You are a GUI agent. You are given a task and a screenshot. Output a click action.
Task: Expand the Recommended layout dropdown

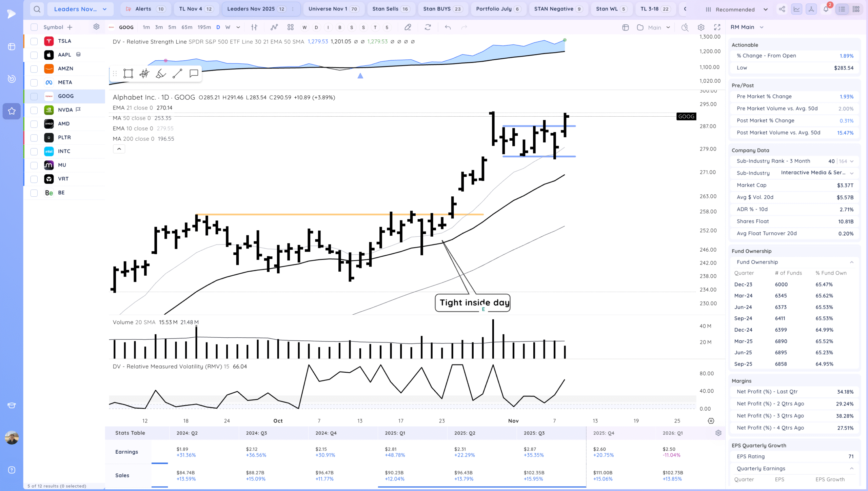[x=765, y=9]
